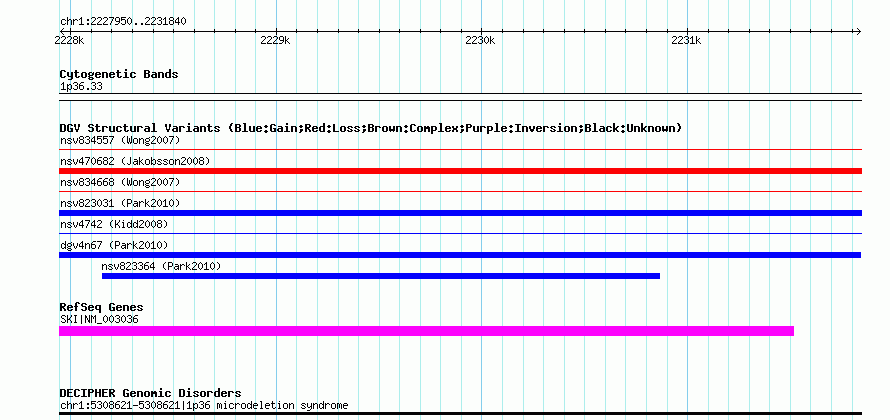Click the 2228k ruler tick label
Viewport: 890px width, 420px height.
(69, 41)
